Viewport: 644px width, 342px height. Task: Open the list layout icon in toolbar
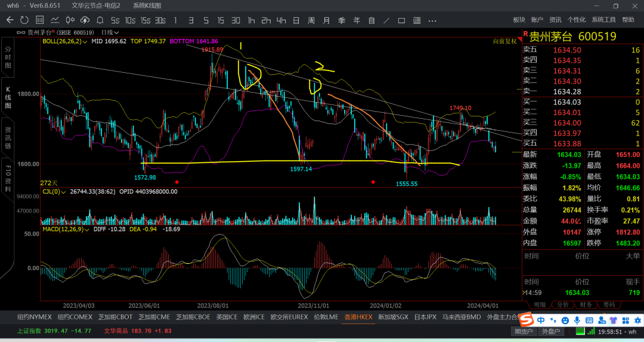point(417,20)
